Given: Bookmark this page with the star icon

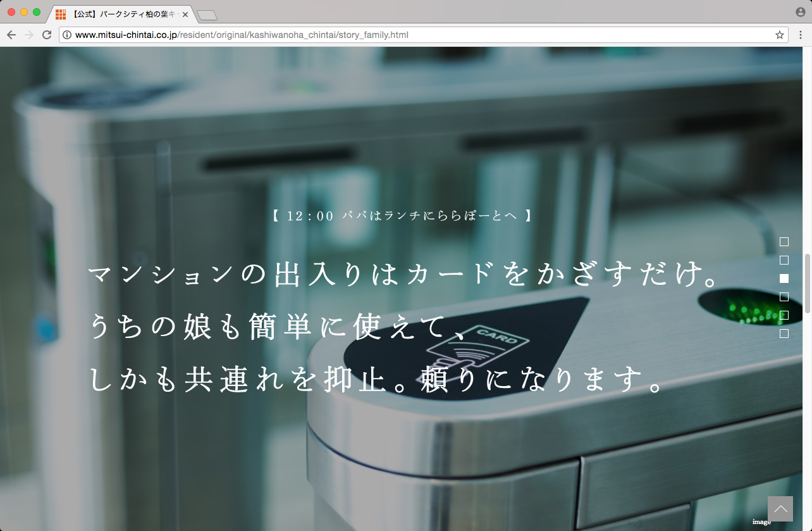Looking at the screenshot, I should [780, 35].
